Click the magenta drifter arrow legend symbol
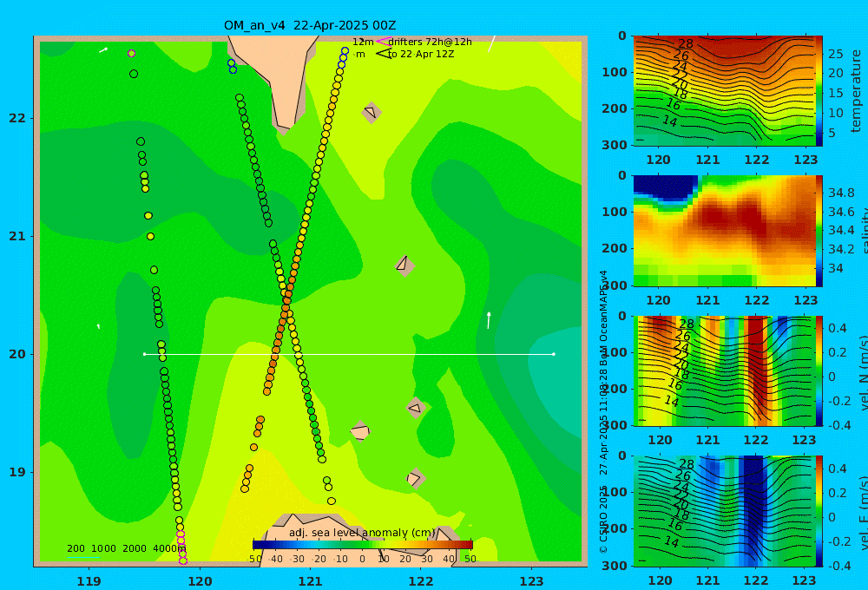 384,42
